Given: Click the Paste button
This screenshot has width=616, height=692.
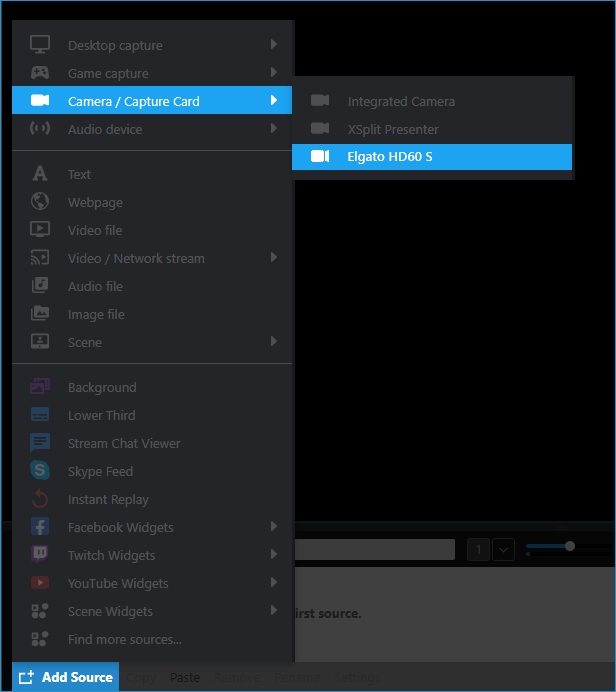Looking at the screenshot, I should (185, 677).
